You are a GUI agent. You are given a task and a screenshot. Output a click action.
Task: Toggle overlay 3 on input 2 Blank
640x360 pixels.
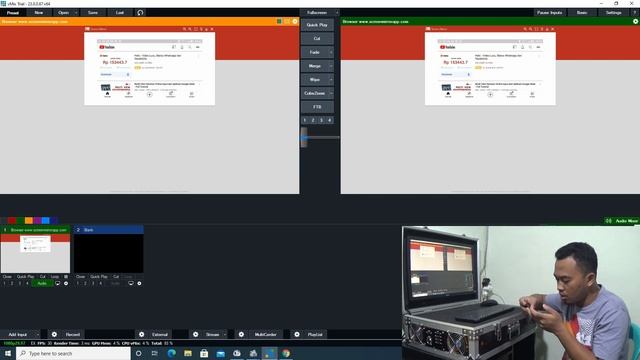[x=93, y=283]
